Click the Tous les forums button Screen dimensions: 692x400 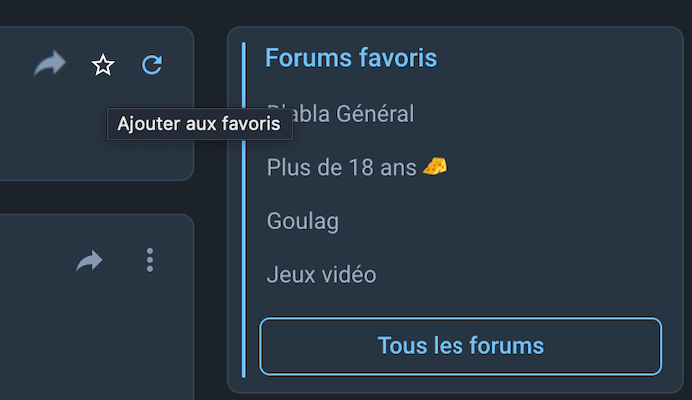(460, 346)
